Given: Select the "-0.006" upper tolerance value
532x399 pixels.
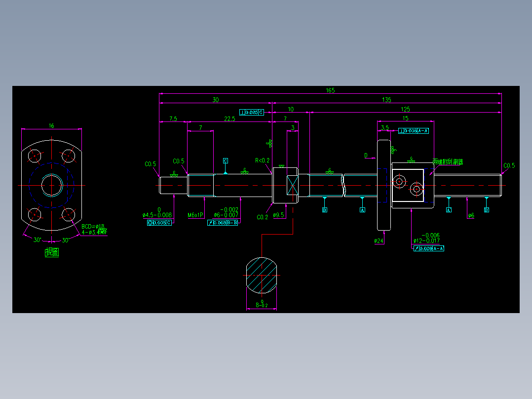Looking at the screenshot, I should click(430, 236).
